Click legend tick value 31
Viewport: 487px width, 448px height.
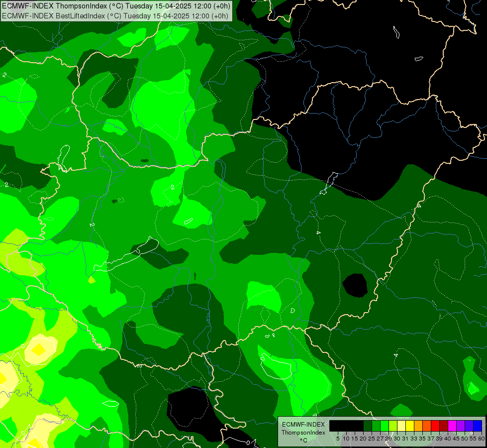click(x=405, y=439)
